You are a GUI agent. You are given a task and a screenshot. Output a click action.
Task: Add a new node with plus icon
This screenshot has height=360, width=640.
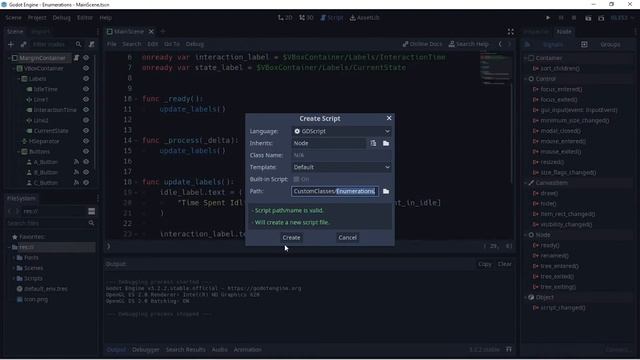click(x=11, y=44)
